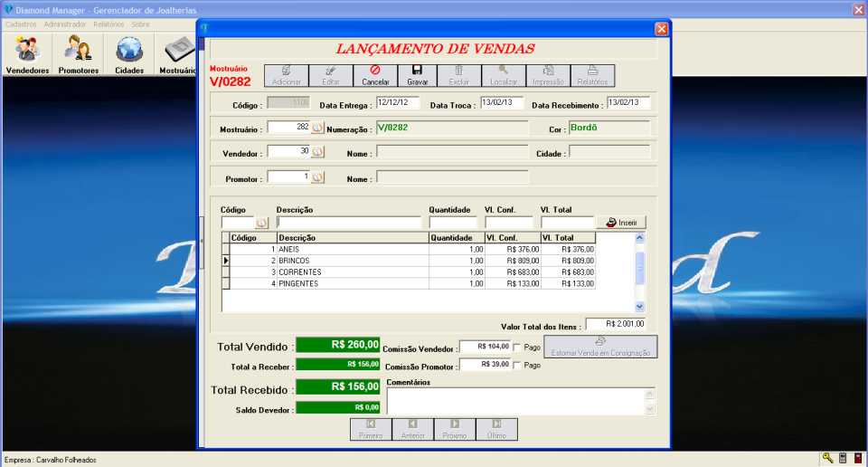The width and height of the screenshot is (868, 467).
Task: Click the Cancelar button with red icon
Action: point(375,75)
